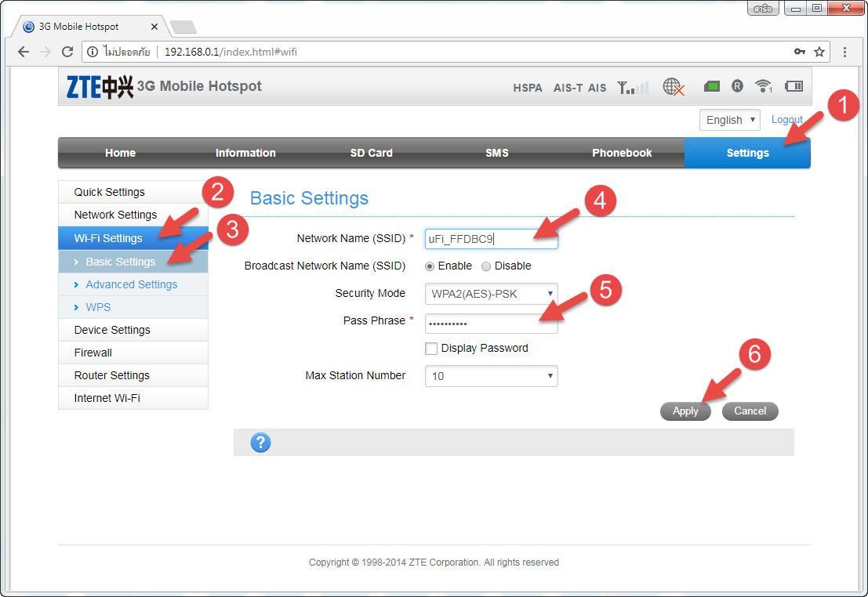Click the Wi-Fi connected users icon
The width and height of the screenshot is (868, 597).
click(x=764, y=85)
